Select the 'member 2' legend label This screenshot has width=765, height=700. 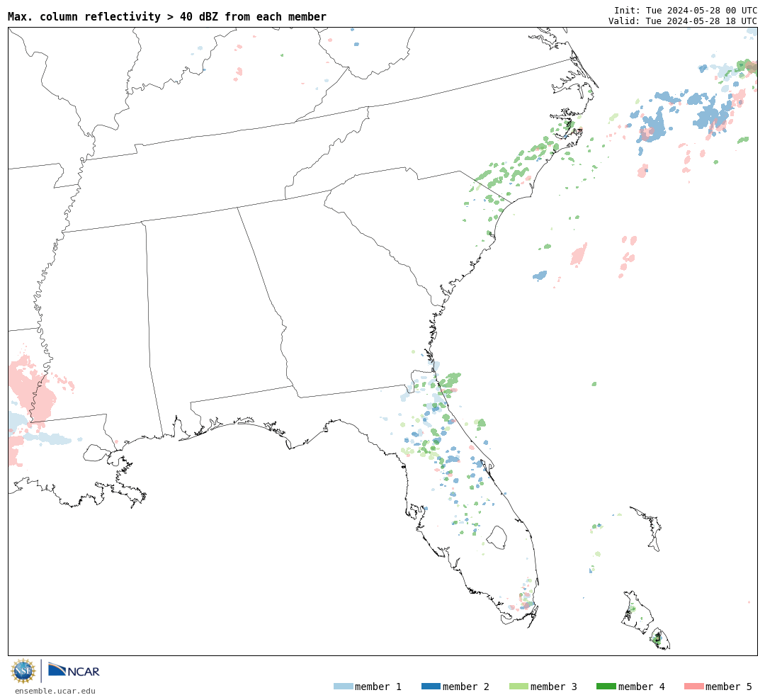[x=466, y=687]
